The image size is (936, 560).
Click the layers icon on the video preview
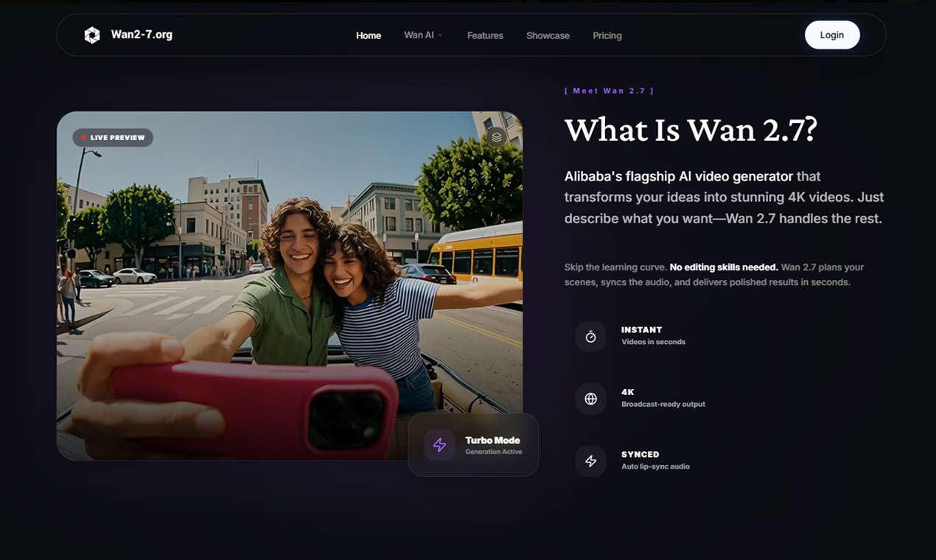(497, 137)
